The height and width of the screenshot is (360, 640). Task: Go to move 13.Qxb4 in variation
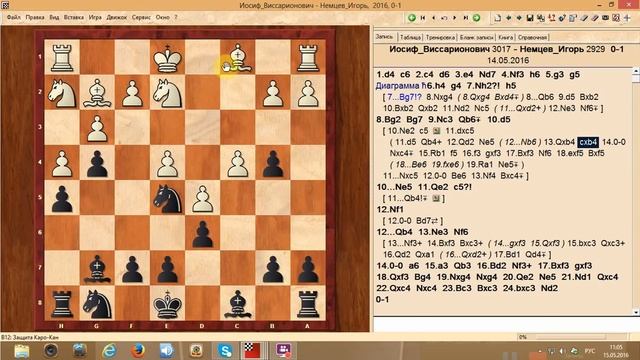[559, 142]
